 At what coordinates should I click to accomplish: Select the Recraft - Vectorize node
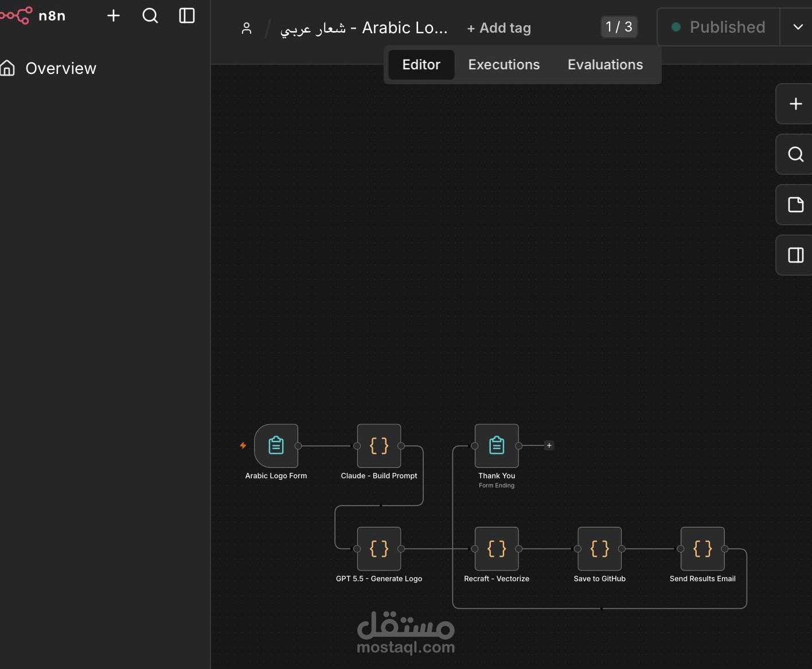(x=497, y=549)
